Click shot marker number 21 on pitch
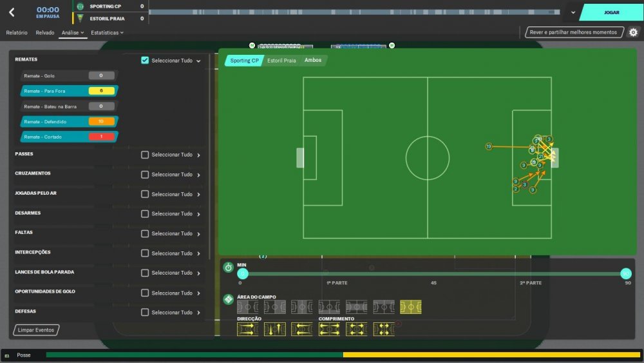644x363 pixels. tap(541, 156)
